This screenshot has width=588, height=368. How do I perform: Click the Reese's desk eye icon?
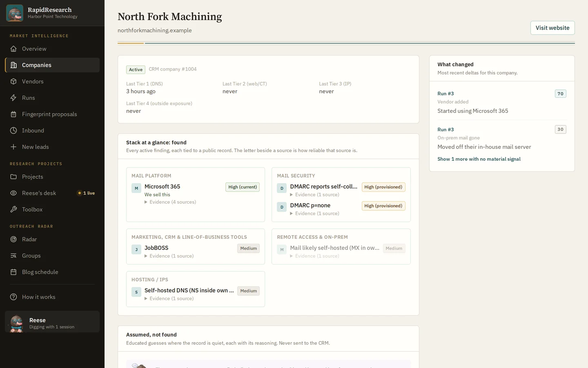(13, 193)
